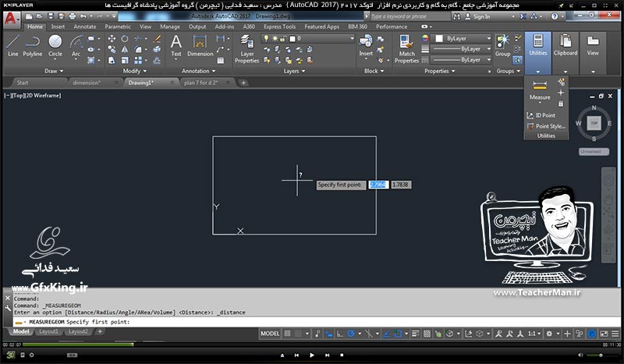Viewport: 624px width, 364px height.
Task: Switch to Layout1 tab
Action: click(x=48, y=331)
